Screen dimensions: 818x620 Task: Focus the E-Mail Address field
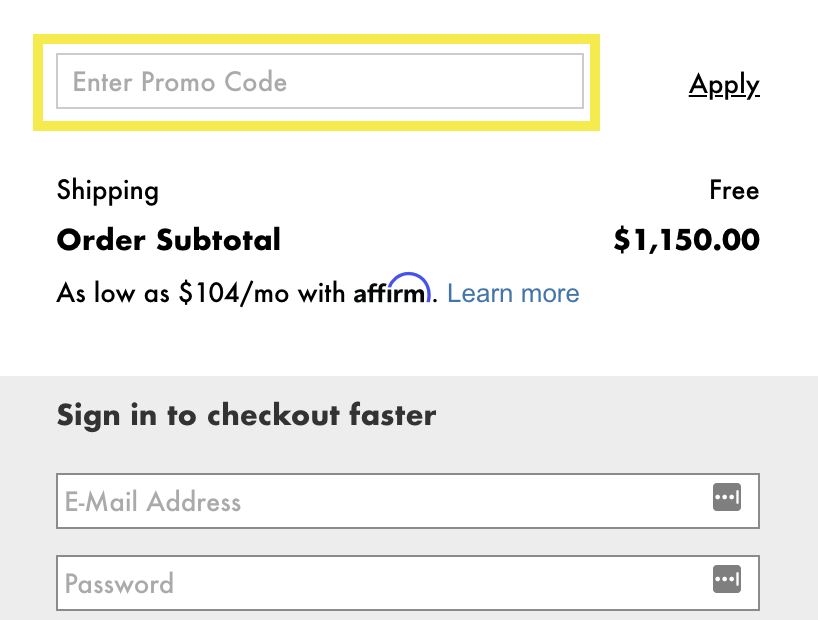[380, 501]
